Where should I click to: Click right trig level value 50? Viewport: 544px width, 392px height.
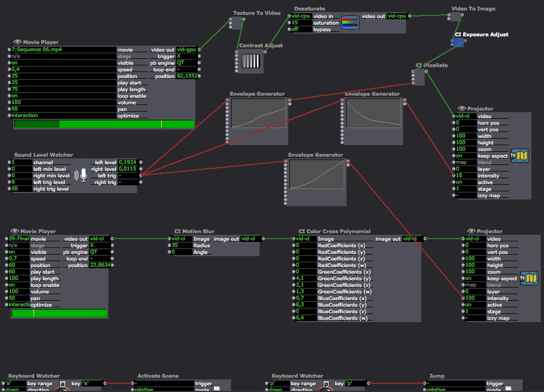(21, 189)
